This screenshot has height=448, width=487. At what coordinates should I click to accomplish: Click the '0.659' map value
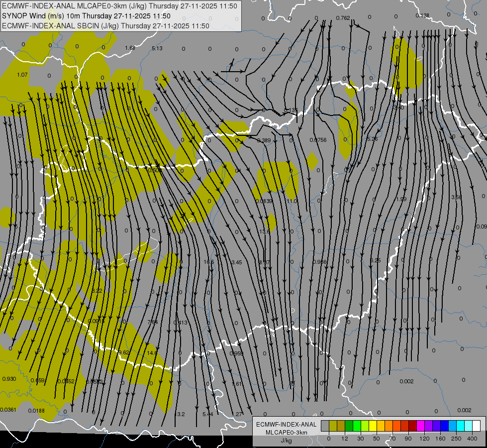38,380
